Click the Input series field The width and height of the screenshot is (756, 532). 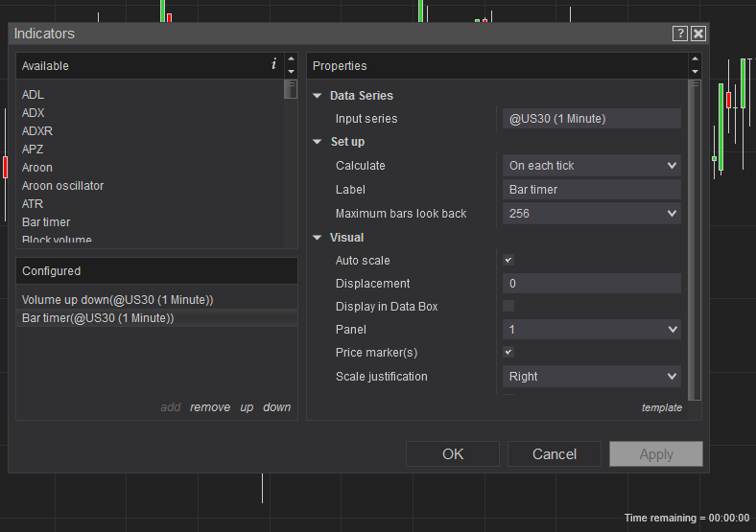[592, 119]
